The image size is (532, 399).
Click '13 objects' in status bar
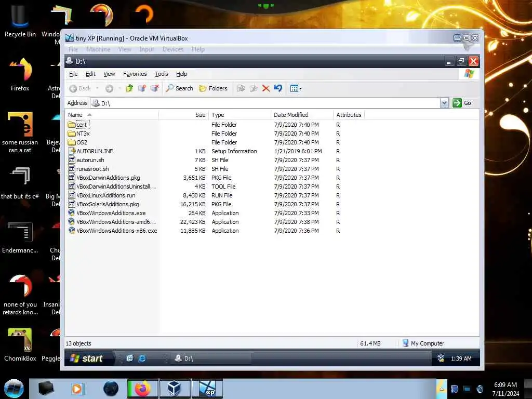(x=78, y=344)
